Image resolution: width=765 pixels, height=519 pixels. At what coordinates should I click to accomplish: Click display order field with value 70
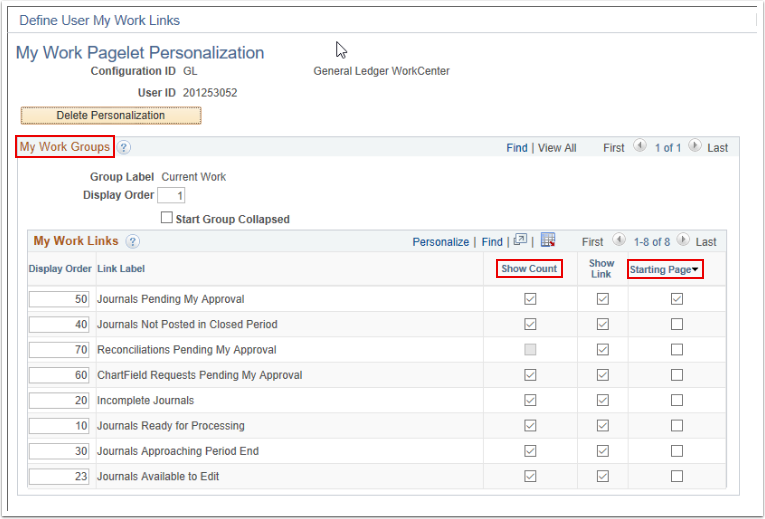click(59, 350)
